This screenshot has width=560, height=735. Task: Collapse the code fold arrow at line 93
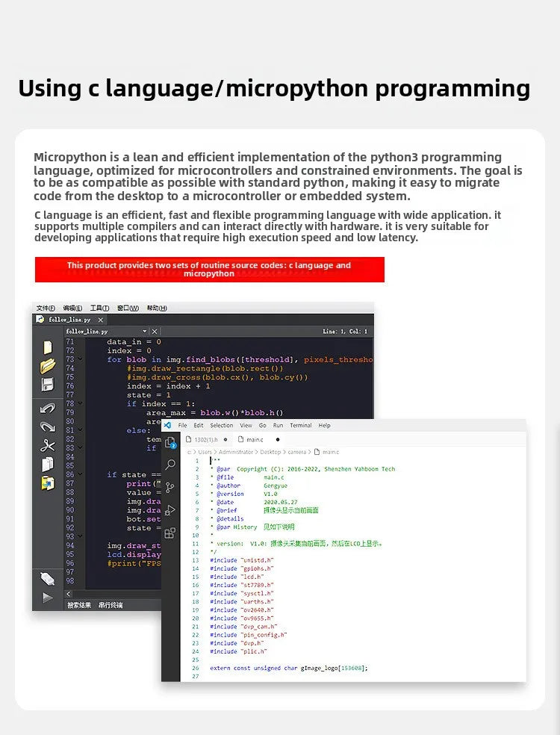pyautogui.click(x=80, y=536)
